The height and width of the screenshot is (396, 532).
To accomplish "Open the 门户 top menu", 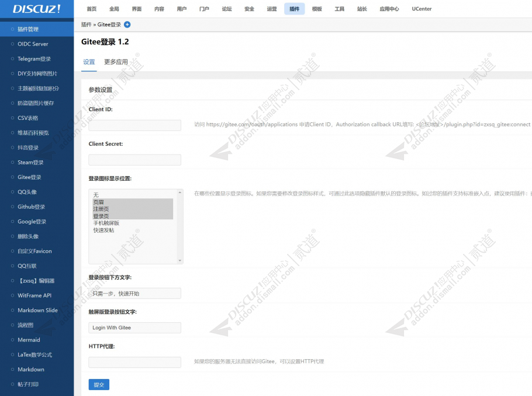I will tap(204, 9).
